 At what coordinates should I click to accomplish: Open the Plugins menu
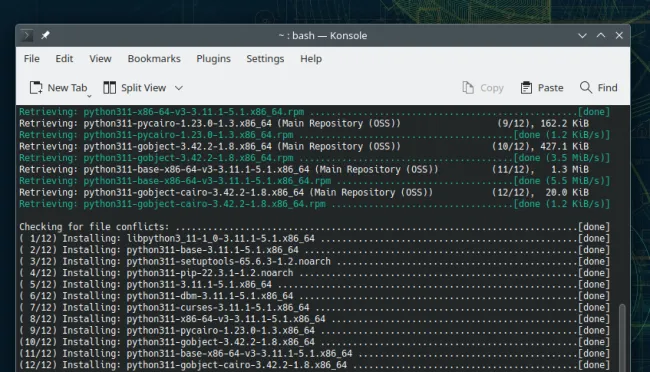213,58
